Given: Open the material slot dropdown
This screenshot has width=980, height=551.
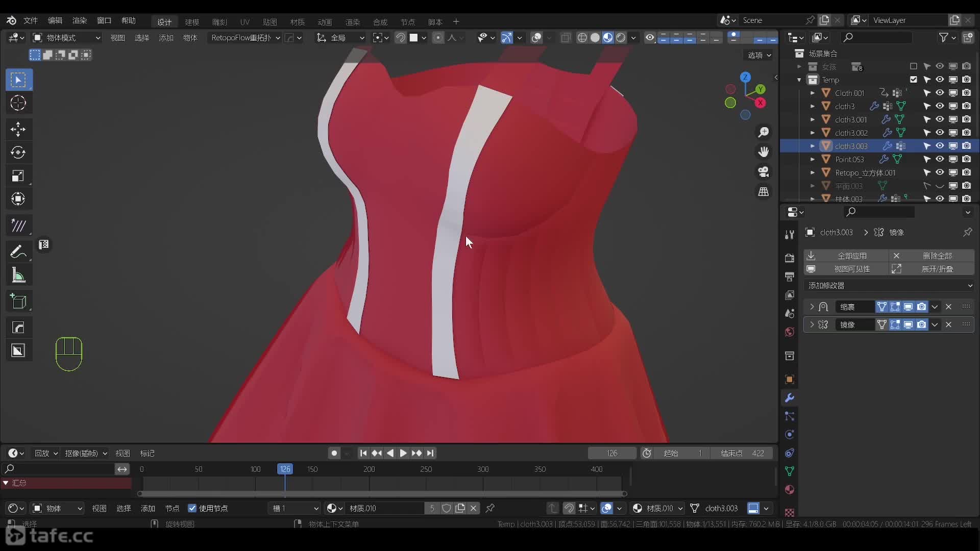Looking at the screenshot, I should 295,508.
